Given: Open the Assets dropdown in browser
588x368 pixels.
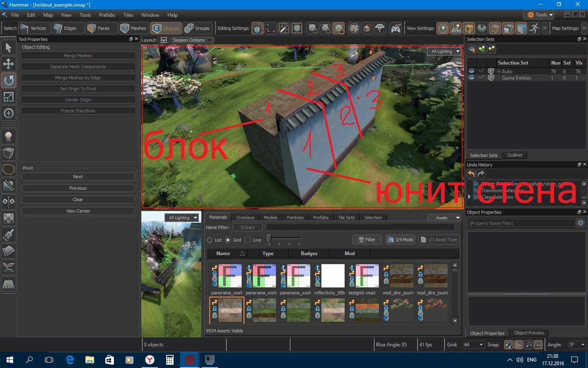Looking at the screenshot, I should (444, 218).
